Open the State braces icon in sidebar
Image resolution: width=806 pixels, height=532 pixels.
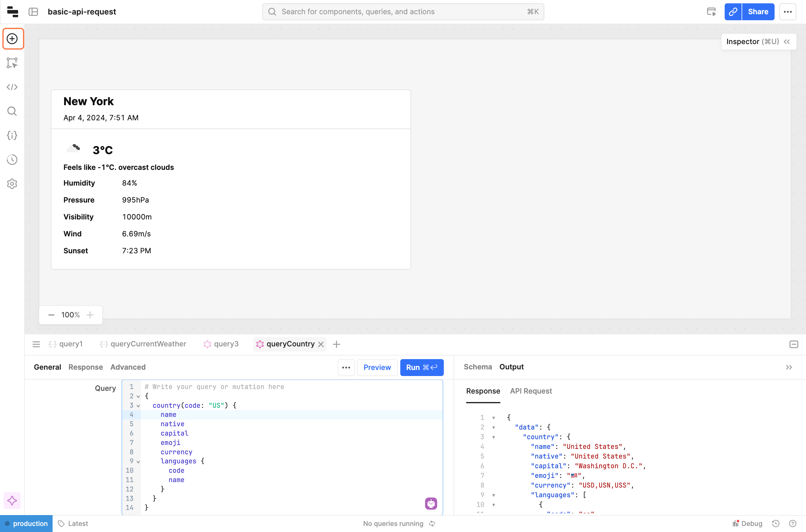[x=13, y=135]
